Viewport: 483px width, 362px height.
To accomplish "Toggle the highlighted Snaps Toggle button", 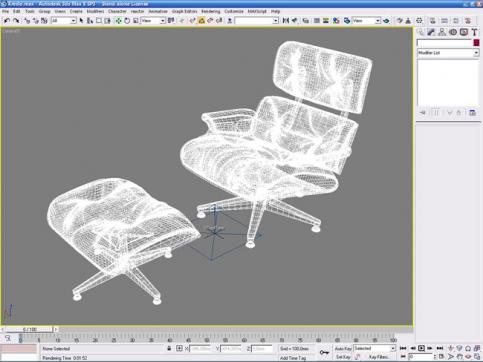I will click(x=202, y=21).
